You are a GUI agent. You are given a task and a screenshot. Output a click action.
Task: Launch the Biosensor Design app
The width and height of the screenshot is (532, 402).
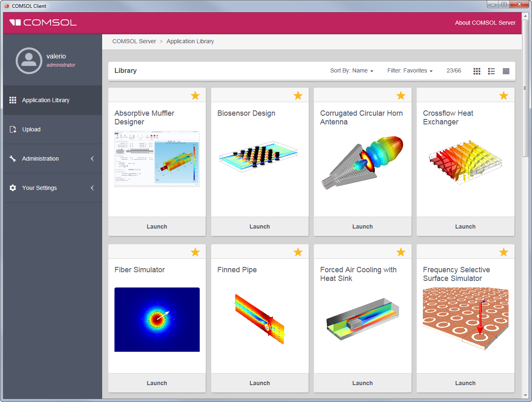point(260,227)
